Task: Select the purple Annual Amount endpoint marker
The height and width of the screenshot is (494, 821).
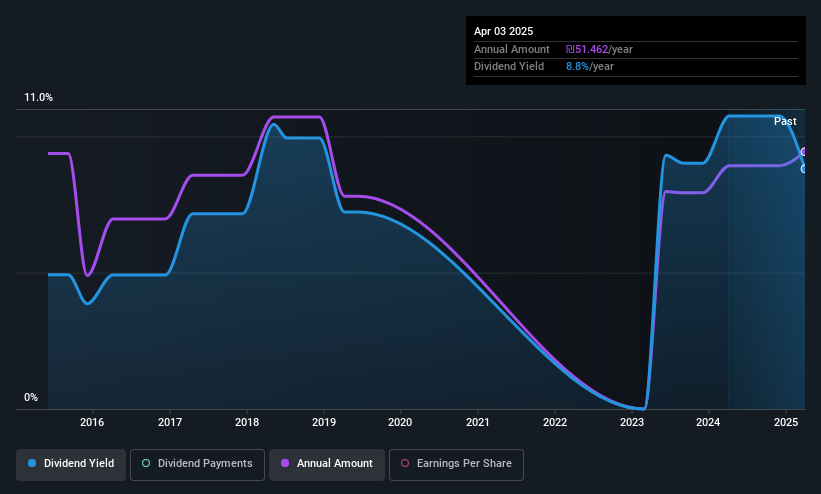Action: (x=804, y=152)
